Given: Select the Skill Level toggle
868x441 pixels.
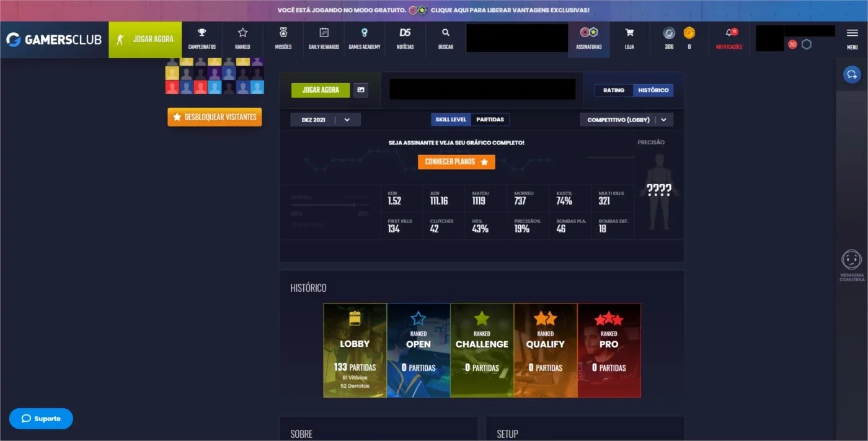Looking at the screenshot, I should click(451, 120).
